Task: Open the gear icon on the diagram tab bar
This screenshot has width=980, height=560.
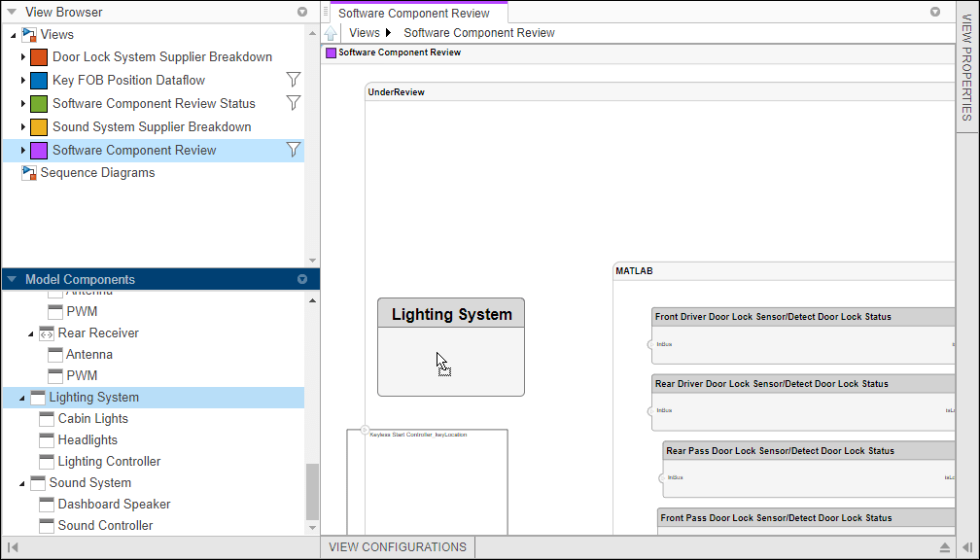Action: 935,12
